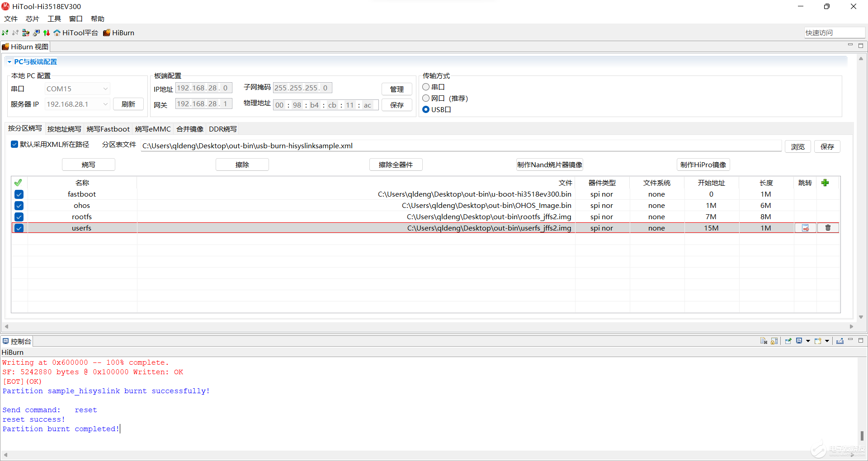Switch to the HiBurn perspective in the toolbar
The image size is (868, 461).
[118, 33]
